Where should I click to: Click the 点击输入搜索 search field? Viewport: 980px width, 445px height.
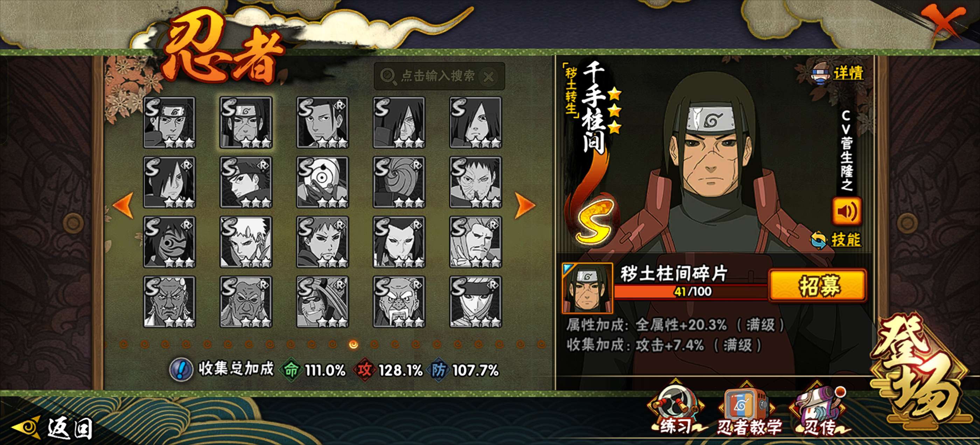[439, 77]
